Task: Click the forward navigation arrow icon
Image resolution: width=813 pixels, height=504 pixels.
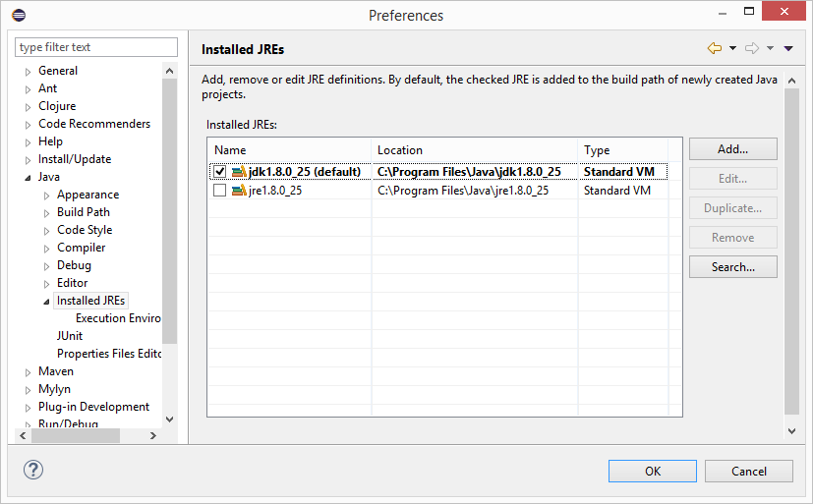Action: (x=752, y=48)
